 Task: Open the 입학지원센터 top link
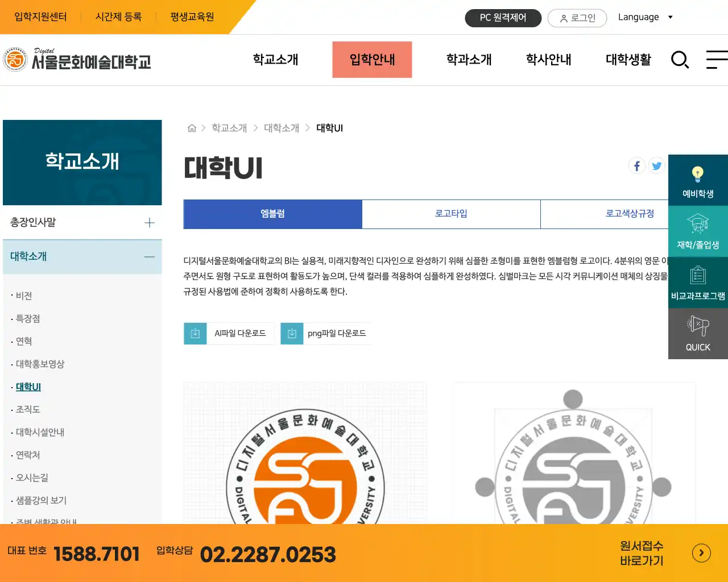(40, 17)
